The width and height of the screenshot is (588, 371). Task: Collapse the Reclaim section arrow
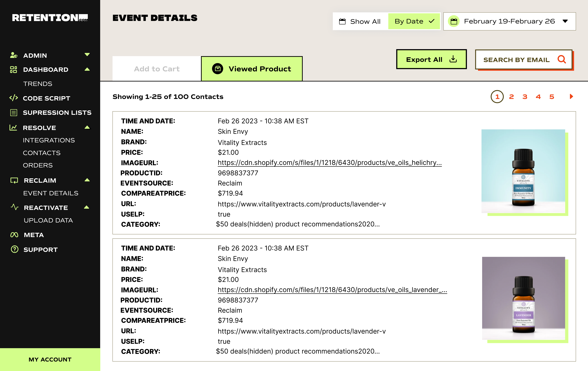pyautogui.click(x=87, y=180)
